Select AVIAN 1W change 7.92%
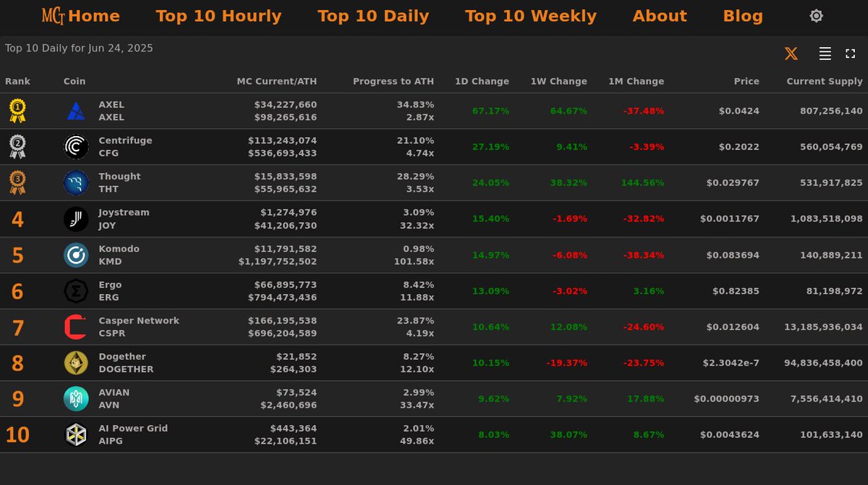The image size is (868, 485). [x=571, y=399]
